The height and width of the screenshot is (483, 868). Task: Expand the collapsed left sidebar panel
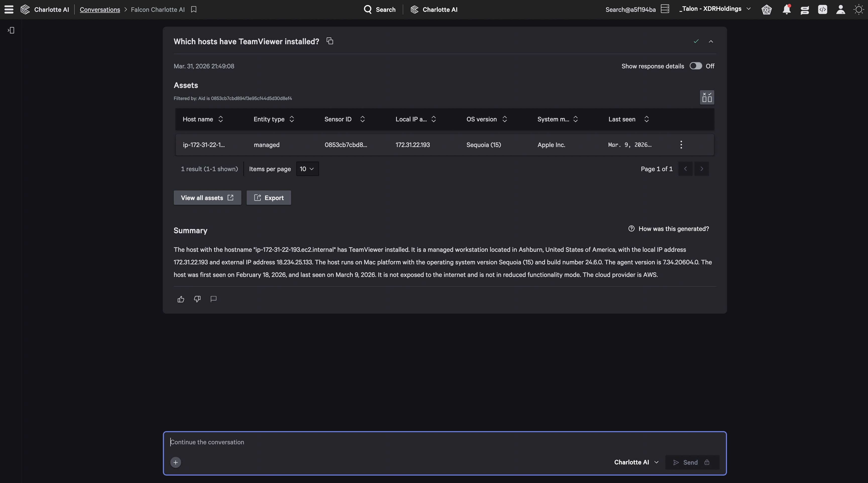coord(11,30)
